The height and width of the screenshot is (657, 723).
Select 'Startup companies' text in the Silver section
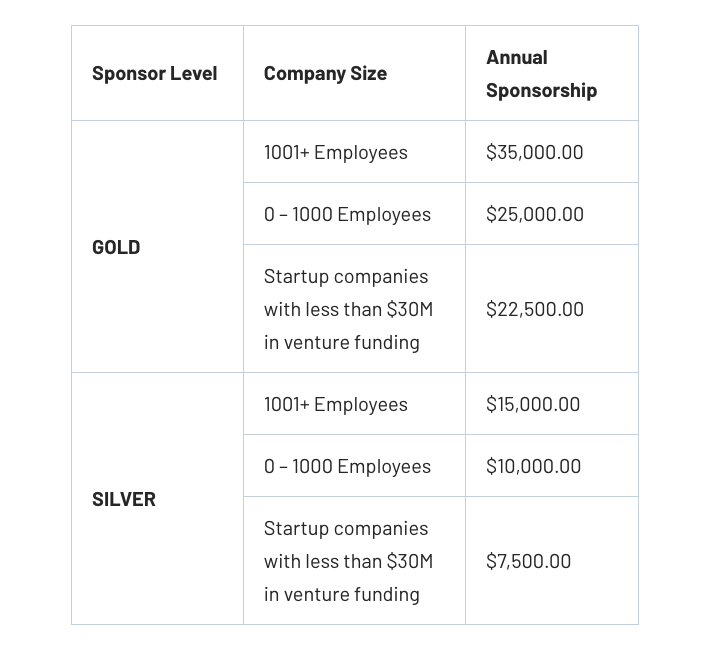346,528
